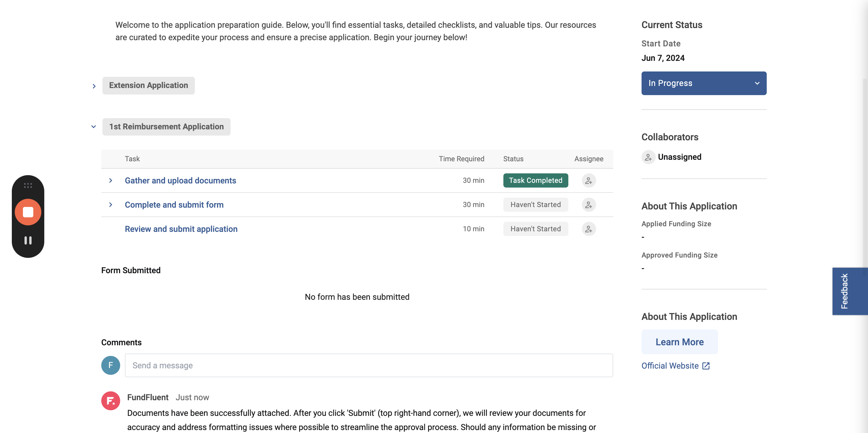Expand the Gather and upload documents row

(110, 180)
